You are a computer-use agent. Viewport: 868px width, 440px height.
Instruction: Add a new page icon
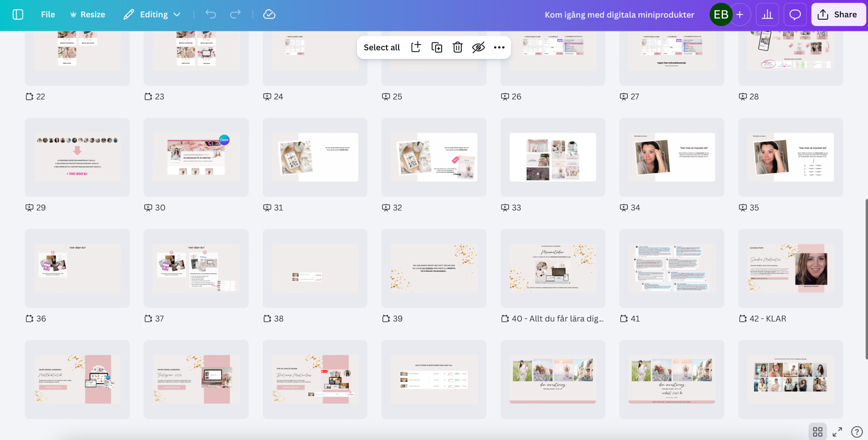416,47
